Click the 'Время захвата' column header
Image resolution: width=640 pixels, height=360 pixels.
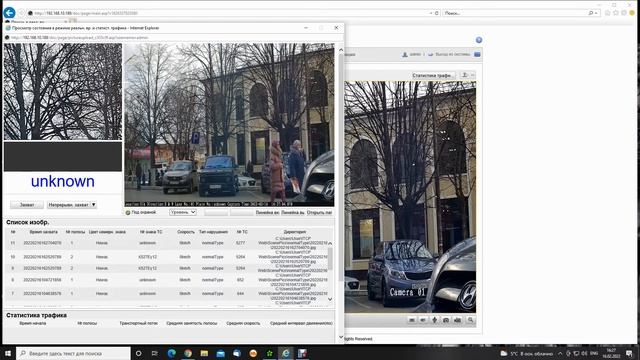click(x=43, y=232)
